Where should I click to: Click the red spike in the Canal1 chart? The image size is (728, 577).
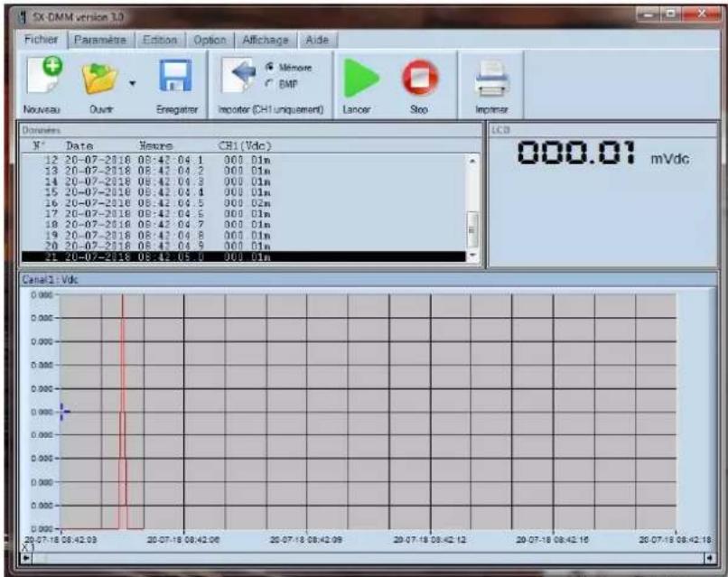pos(123,412)
